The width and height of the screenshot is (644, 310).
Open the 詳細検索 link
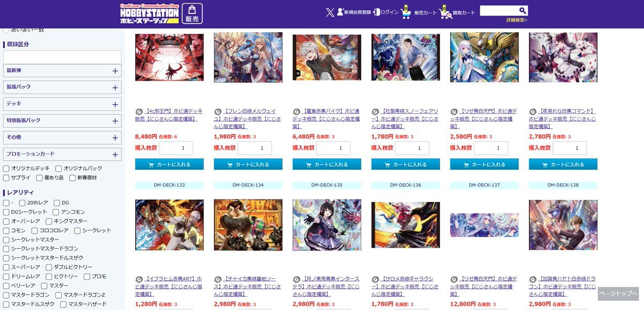pos(517,20)
